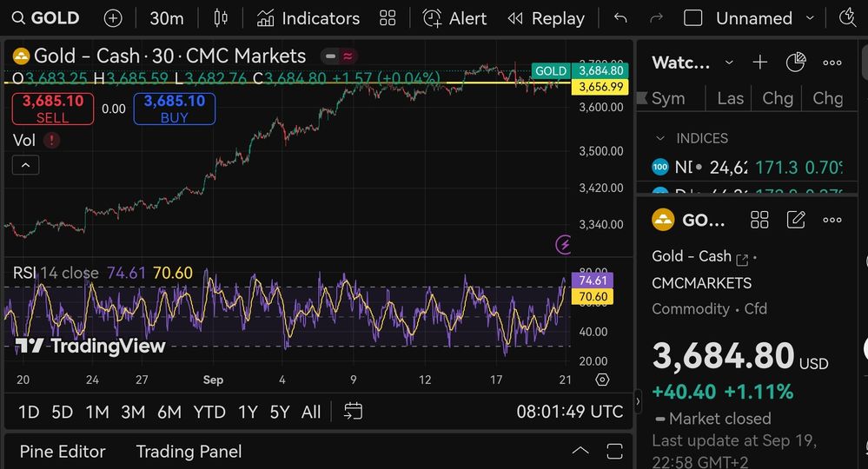The image size is (868, 469).
Task: Open indicator templates grid icon
Action: pyautogui.click(x=388, y=18)
